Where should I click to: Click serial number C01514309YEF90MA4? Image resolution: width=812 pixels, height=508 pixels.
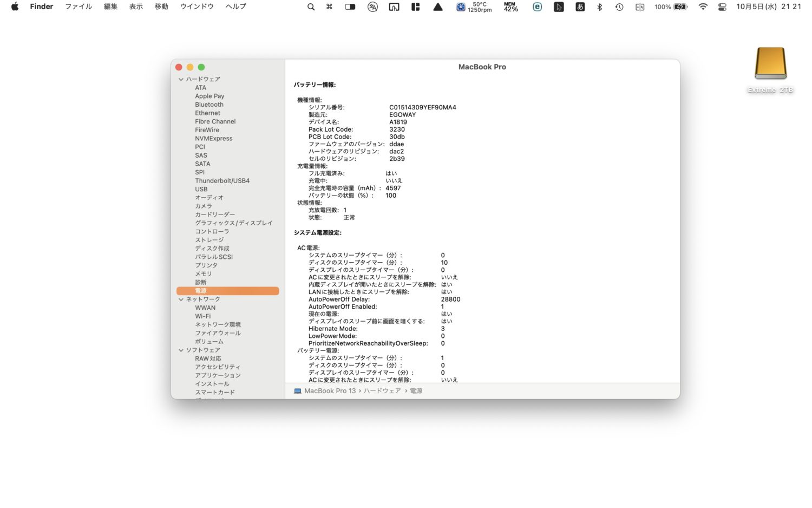point(422,107)
